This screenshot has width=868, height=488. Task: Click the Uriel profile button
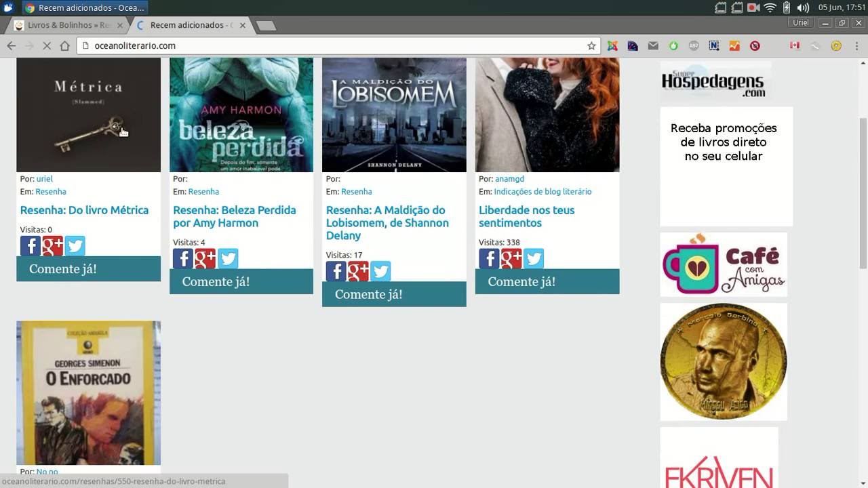coord(801,22)
